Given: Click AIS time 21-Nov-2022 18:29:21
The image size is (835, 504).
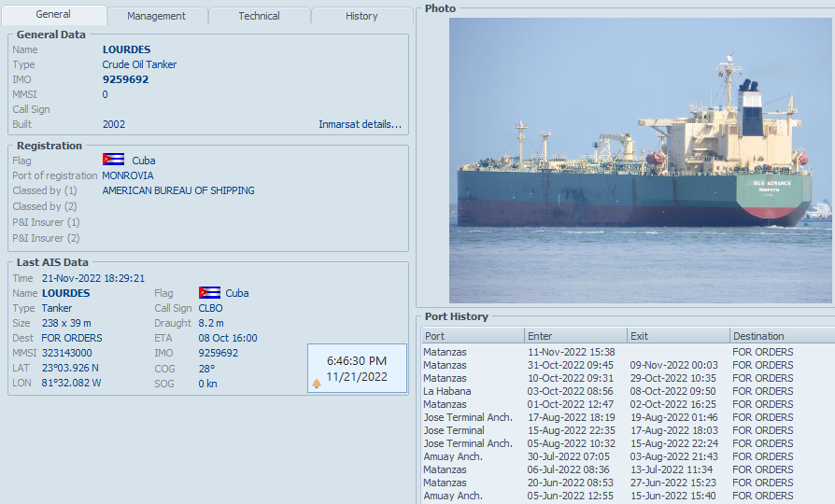Looking at the screenshot, I should (93, 278).
